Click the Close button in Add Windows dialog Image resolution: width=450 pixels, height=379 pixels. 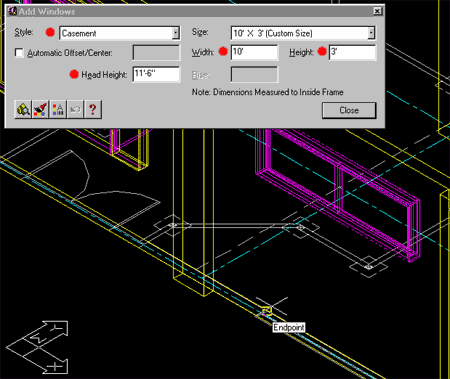349,110
